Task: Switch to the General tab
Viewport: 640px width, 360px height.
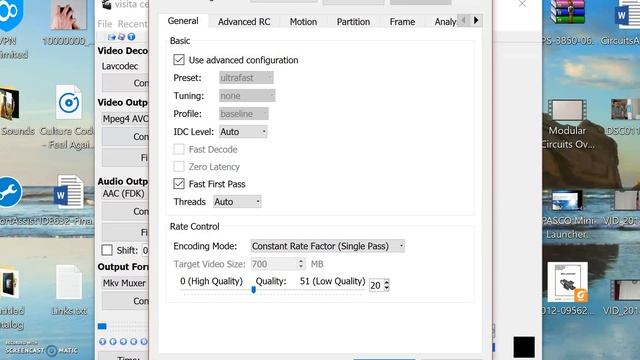Action: 183,21
